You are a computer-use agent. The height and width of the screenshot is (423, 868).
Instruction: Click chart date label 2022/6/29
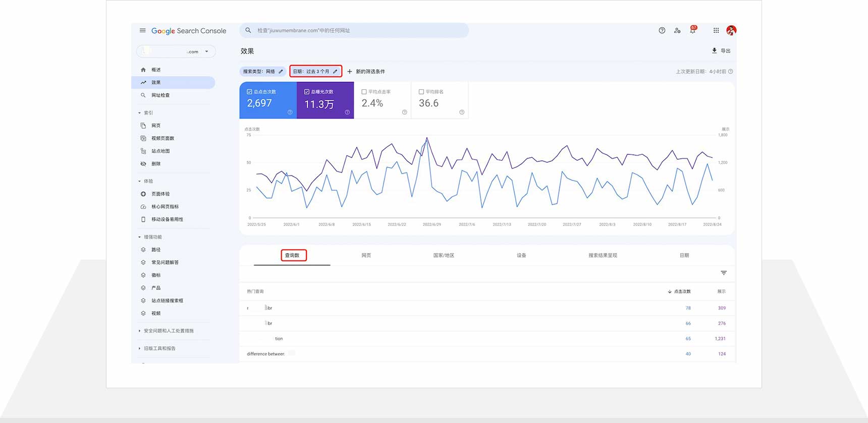[x=432, y=224]
